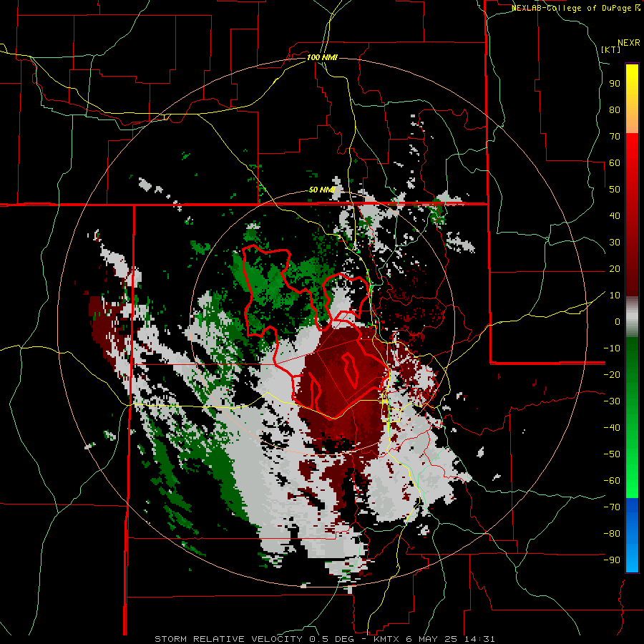Click the "STORM RELATIVE VELOCITY" product title
The height and width of the screenshot is (644, 644).
point(228,639)
